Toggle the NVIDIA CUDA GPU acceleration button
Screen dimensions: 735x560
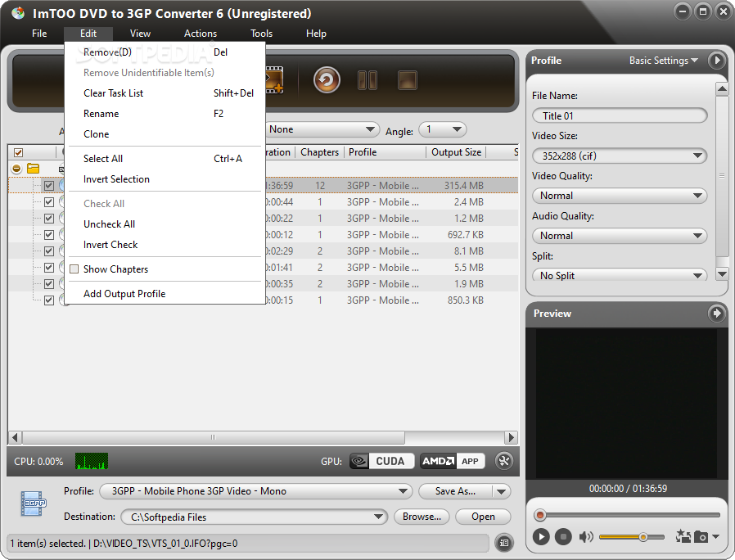click(x=382, y=461)
